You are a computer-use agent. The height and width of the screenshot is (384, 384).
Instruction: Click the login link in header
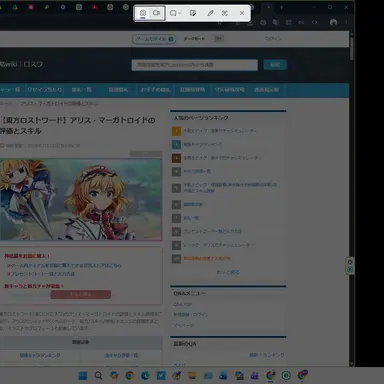tap(274, 39)
